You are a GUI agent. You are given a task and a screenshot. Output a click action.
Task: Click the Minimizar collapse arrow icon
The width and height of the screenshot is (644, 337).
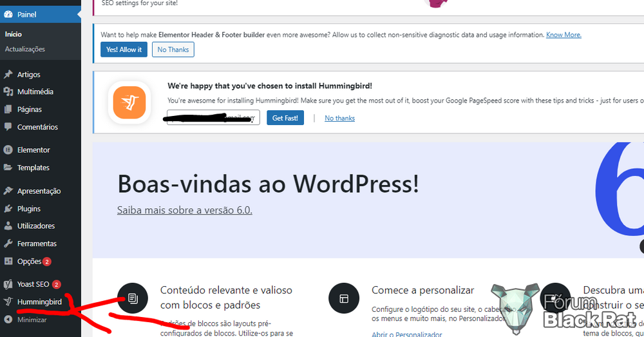click(x=8, y=320)
